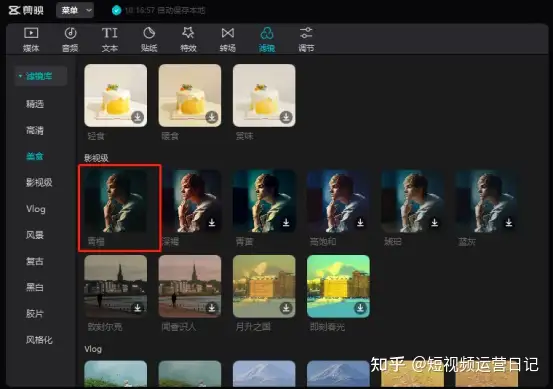Open the 音频 audio tab

click(x=70, y=40)
